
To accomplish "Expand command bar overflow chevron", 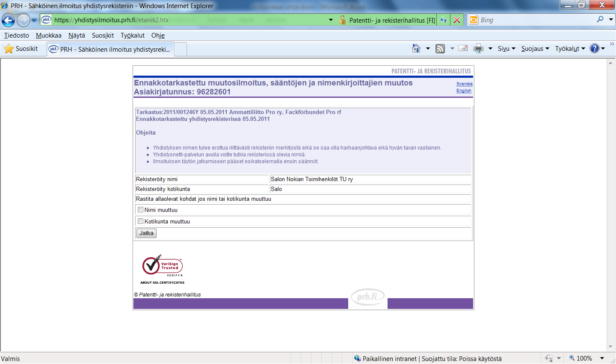I will [612, 44].
